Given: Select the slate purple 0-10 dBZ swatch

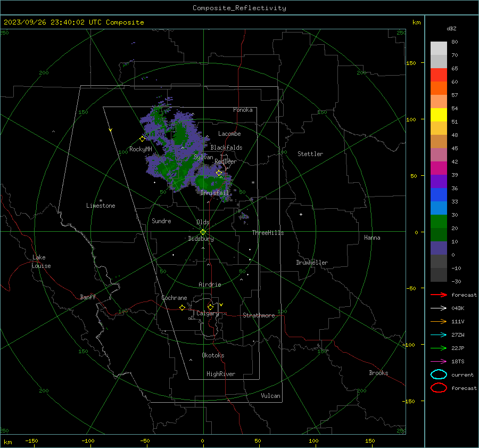Looking at the screenshot, I should [439, 248].
